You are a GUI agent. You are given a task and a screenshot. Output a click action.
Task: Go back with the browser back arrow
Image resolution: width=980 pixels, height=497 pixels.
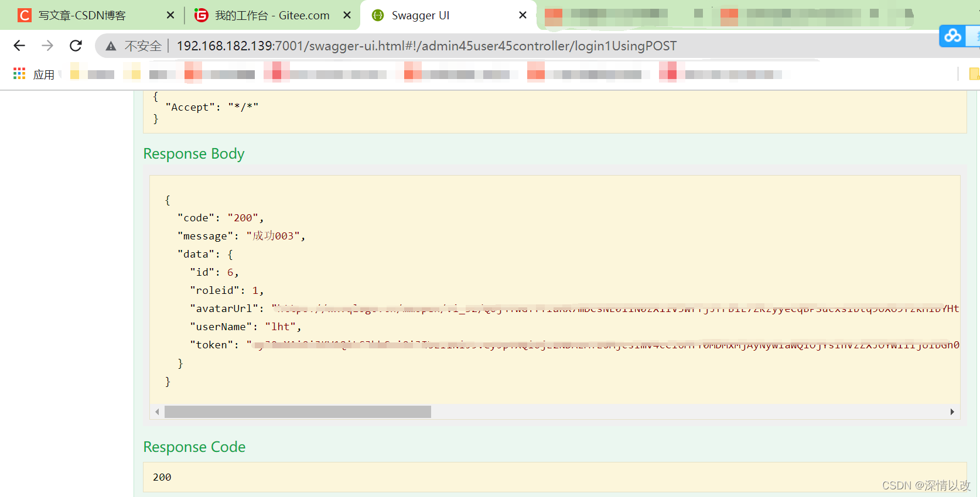[19, 46]
